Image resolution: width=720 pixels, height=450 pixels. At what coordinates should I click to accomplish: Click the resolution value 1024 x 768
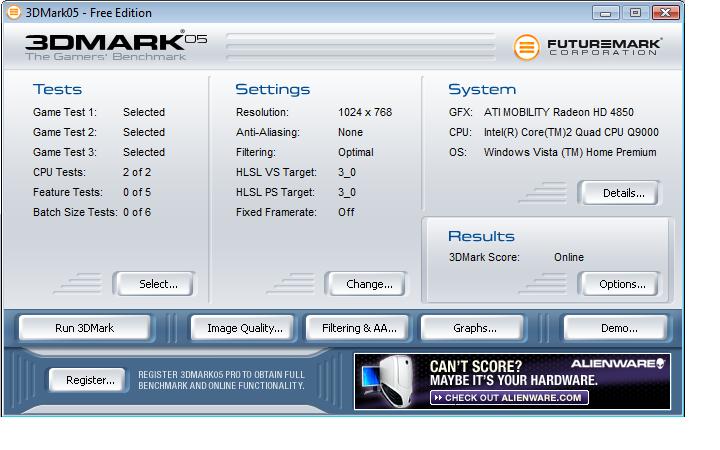[x=365, y=112]
